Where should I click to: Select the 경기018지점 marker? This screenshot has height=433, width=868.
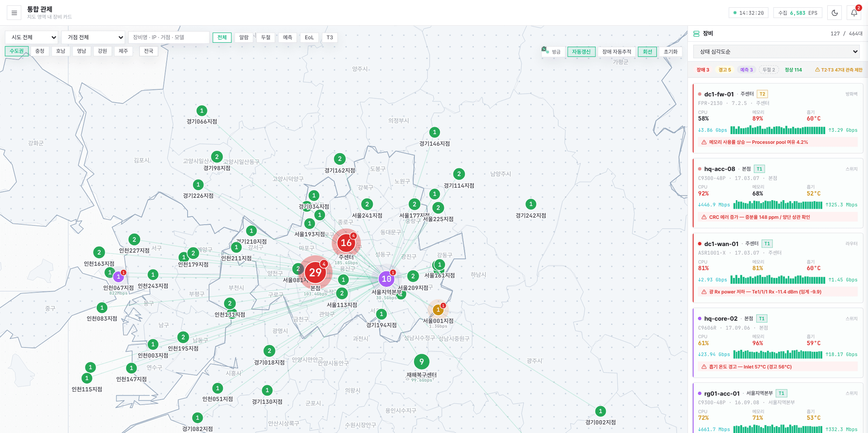click(269, 351)
